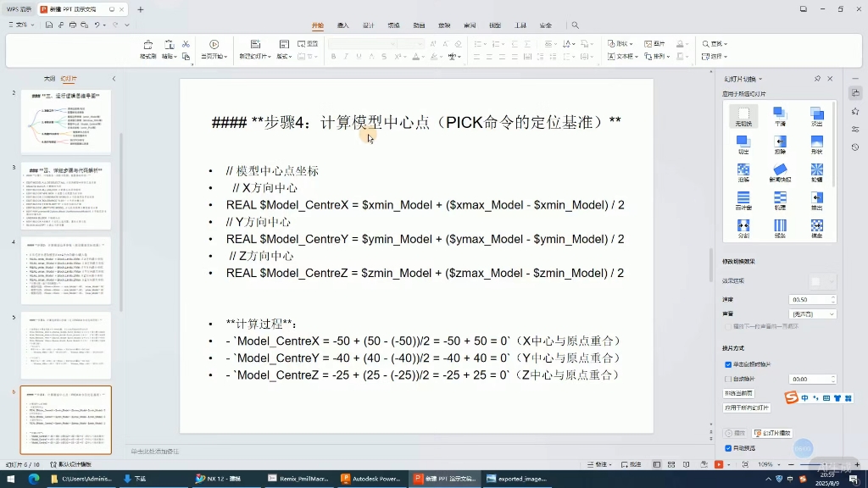The image size is (868, 488).
Task: Click the save icon in quick toolbar
Action: tap(48, 25)
